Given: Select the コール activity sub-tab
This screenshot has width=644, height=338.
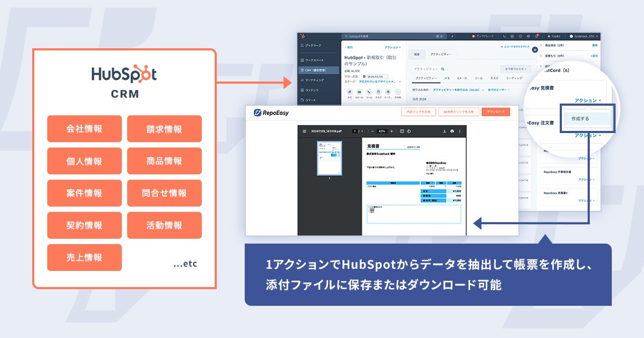Looking at the screenshot, I should 479,78.
